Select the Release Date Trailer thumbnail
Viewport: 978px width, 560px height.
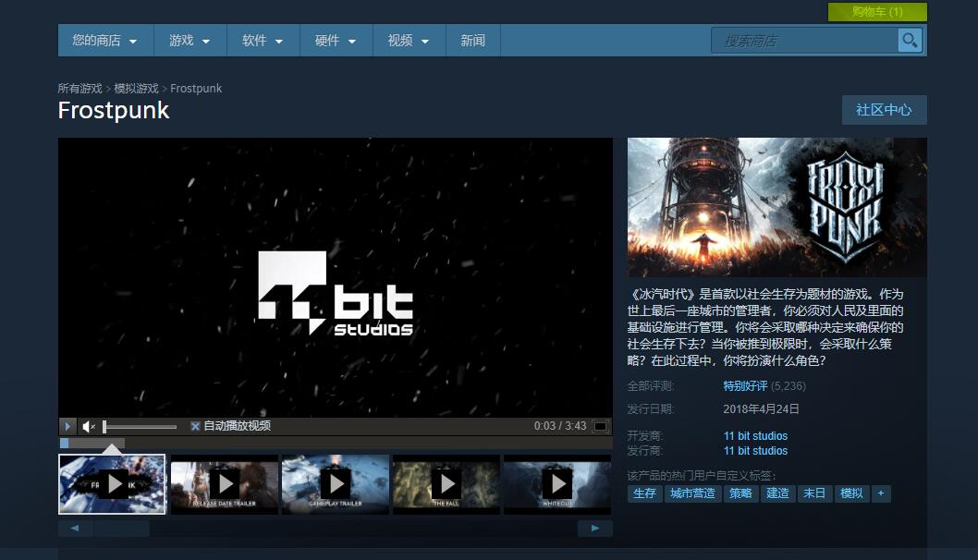(x=225, y=484)
